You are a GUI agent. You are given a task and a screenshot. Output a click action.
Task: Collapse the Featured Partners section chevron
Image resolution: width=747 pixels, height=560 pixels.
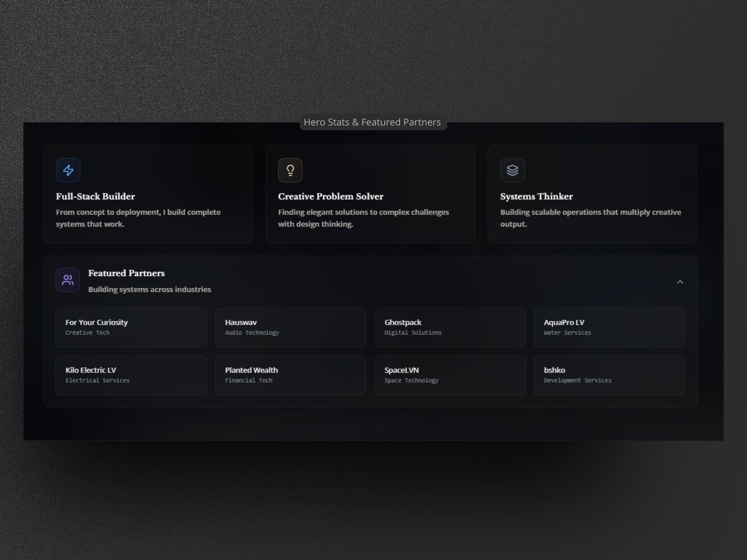click(x=680, y=282)
